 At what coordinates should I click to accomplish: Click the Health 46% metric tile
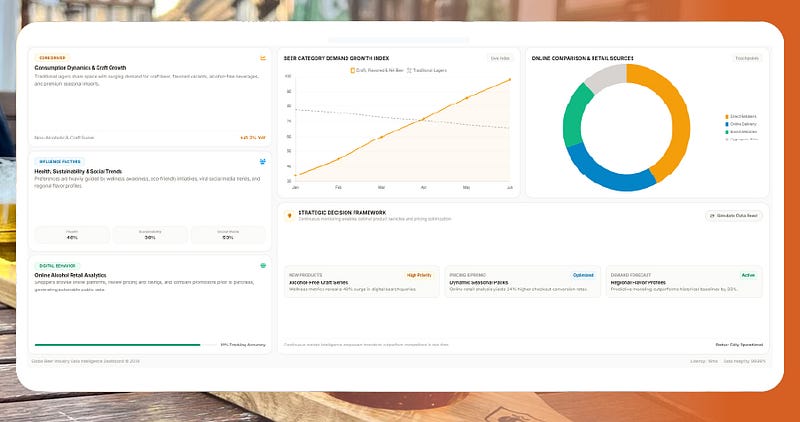[x=72, y=235]
